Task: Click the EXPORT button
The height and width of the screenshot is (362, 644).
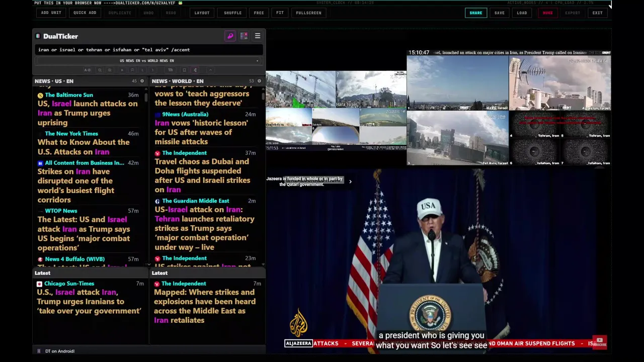Action: [573, 13]
